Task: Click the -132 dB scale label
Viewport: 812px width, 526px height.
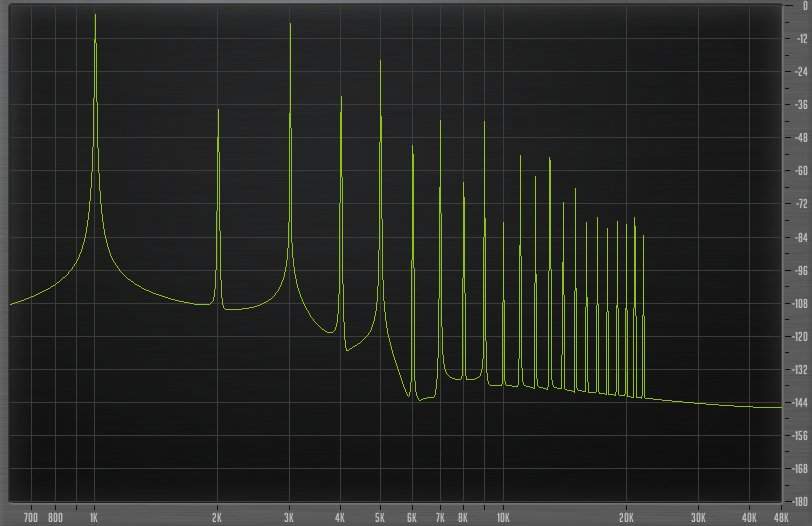Action: [799, 370]
